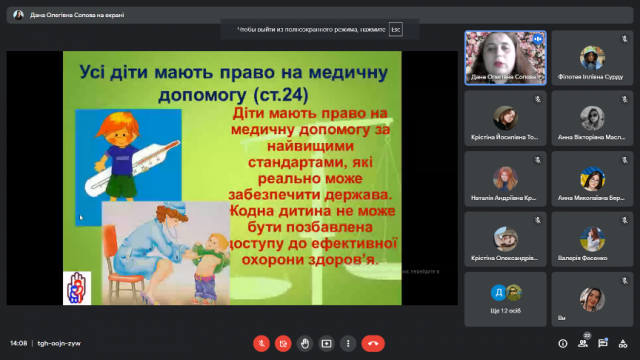Click the red leave call button
The image size is (640, 360).
coord(373,343)
